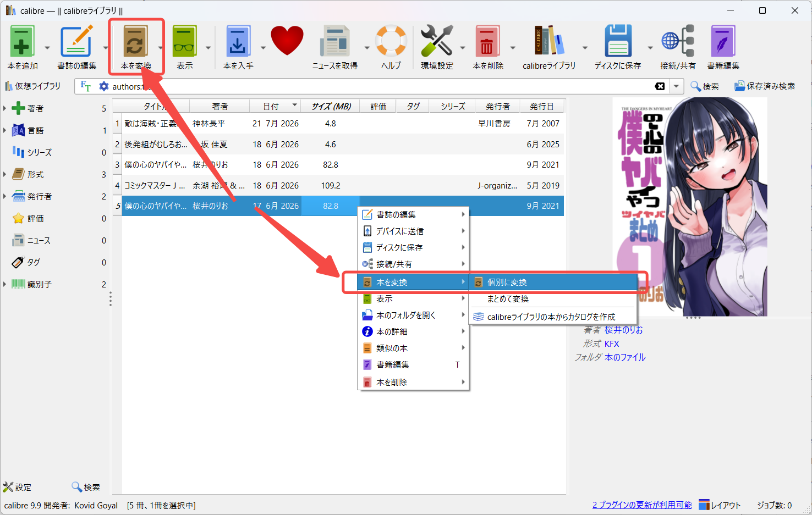
Task: Open 書籍編集 purple book icon in toolbar
Action: [x=723, y=41]
